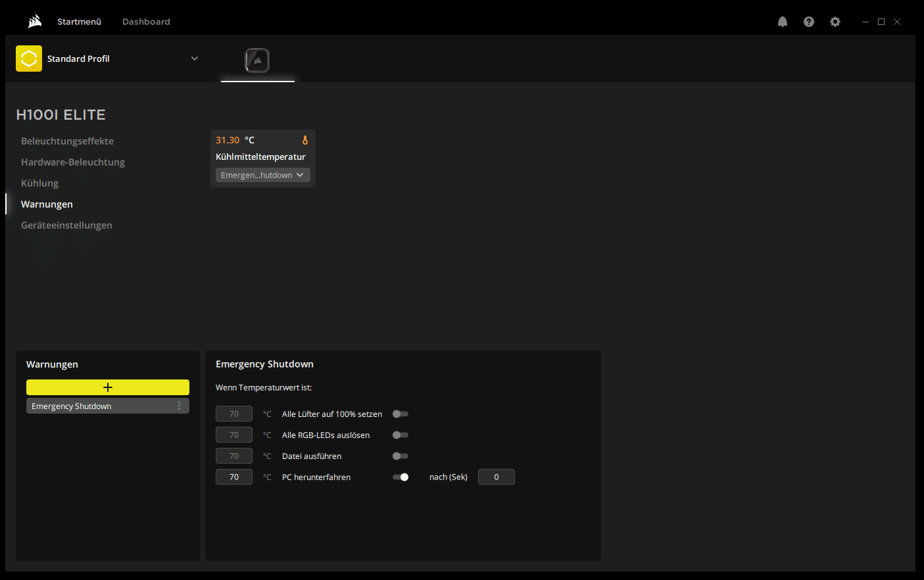This screenshot has height=580, width=924.
Task: Expand the Standard Profil dropdown chevron
Action: (x=195, y=59)
